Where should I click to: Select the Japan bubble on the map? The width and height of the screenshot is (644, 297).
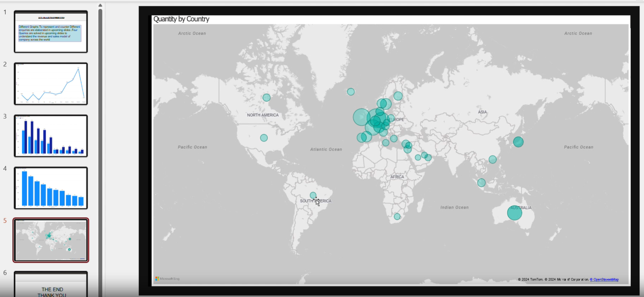click(x=518, y=142)
